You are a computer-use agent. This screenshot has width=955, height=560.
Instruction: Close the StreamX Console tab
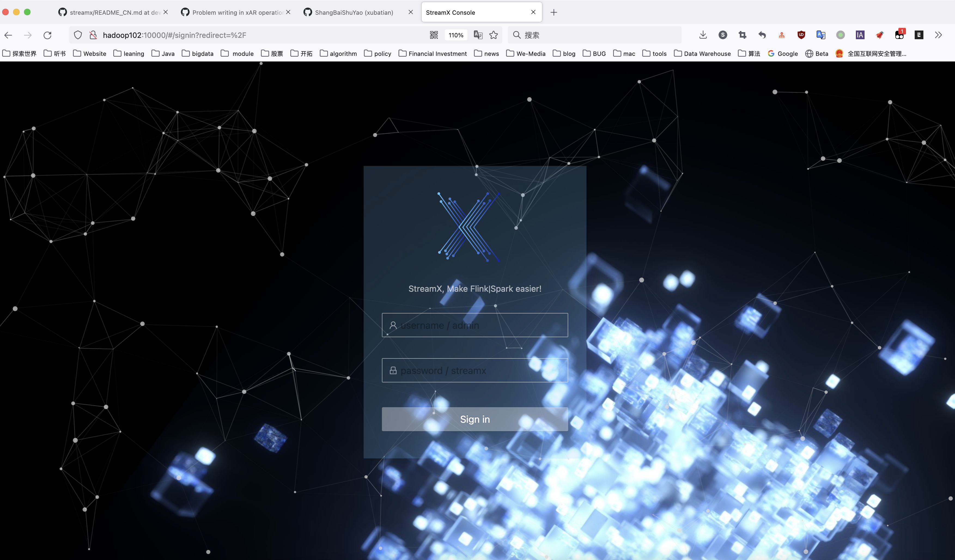533,12
